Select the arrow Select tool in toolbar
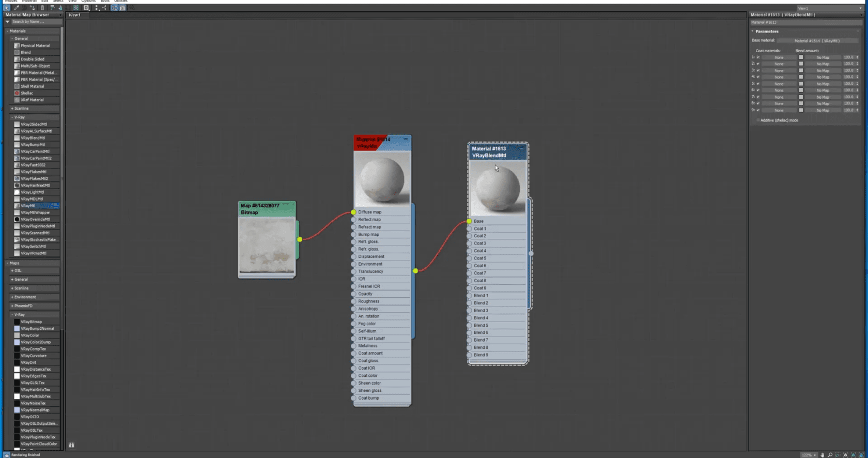The width and height of the screenshot is (868, 458). 7,8
